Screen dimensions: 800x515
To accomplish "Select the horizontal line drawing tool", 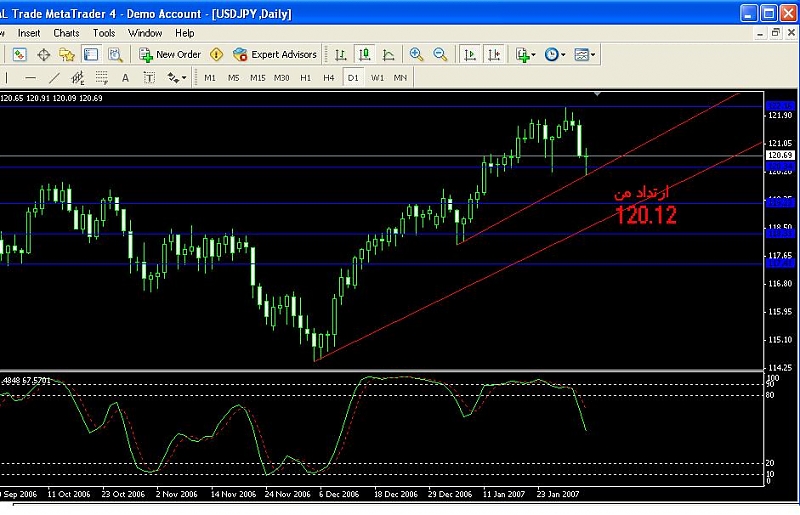I will 30,77.
